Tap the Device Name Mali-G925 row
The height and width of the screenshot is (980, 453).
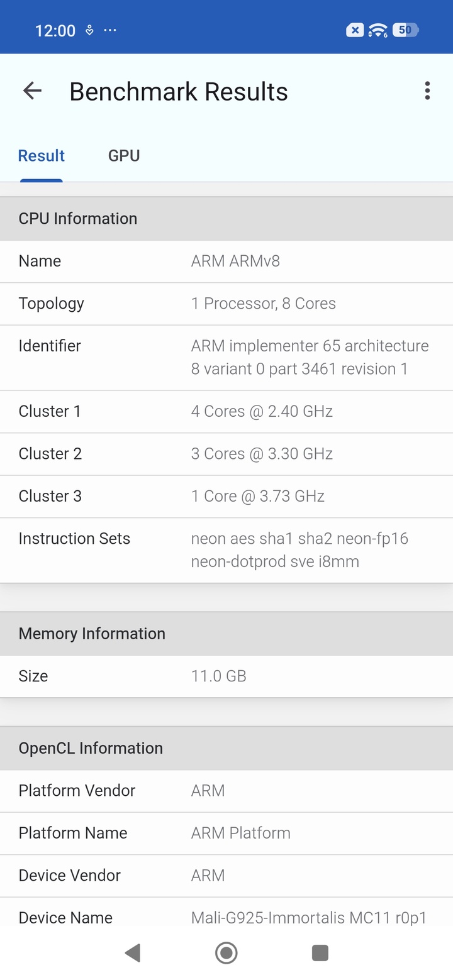(226, 918)
